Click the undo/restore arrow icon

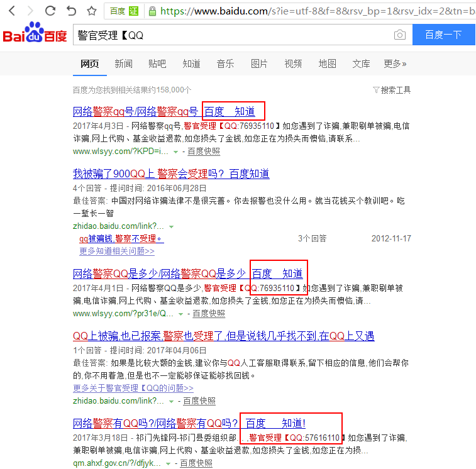(71, 11)
